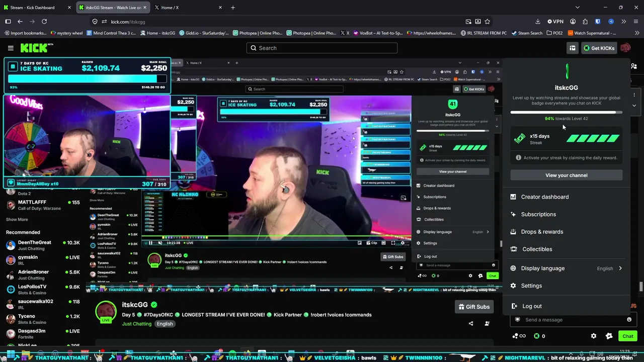Viewport: 644px width, 362px height.
Task: Click the channel points infinity icon
Action: [x=519, y=336]
